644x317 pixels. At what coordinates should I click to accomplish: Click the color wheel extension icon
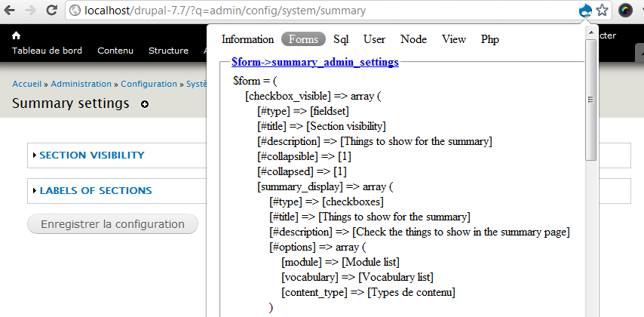(x=625, y=11)
